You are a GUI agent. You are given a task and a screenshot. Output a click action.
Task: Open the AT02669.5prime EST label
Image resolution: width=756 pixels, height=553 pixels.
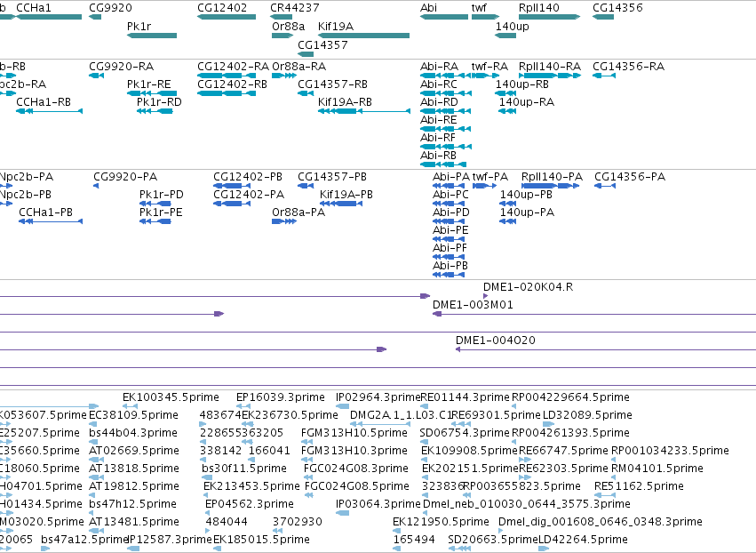pos(134,450)
